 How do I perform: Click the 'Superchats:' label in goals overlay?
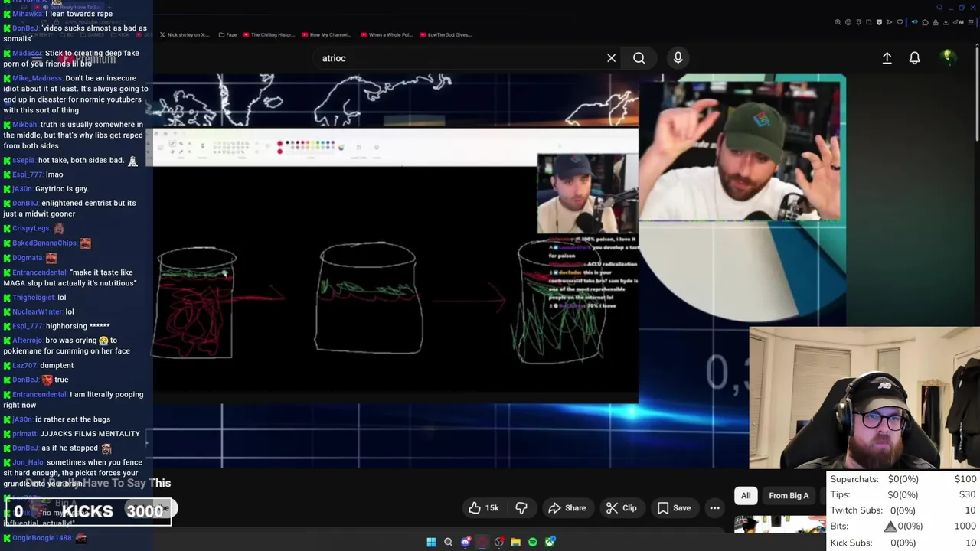(x=854, y=479)
